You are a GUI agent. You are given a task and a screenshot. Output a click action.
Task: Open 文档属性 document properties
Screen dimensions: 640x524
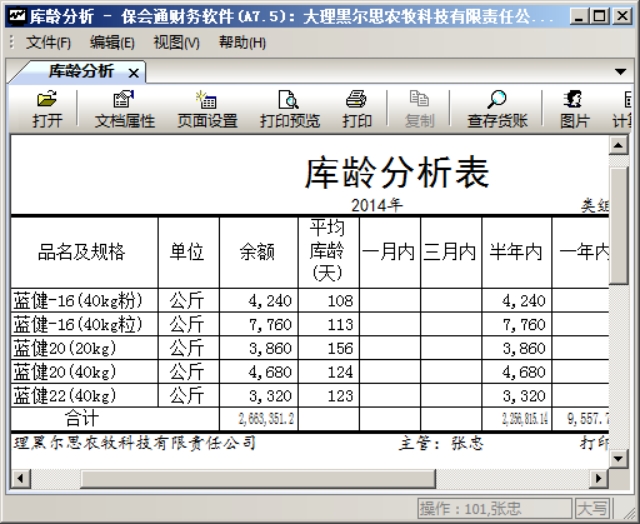tap(124, 109)
